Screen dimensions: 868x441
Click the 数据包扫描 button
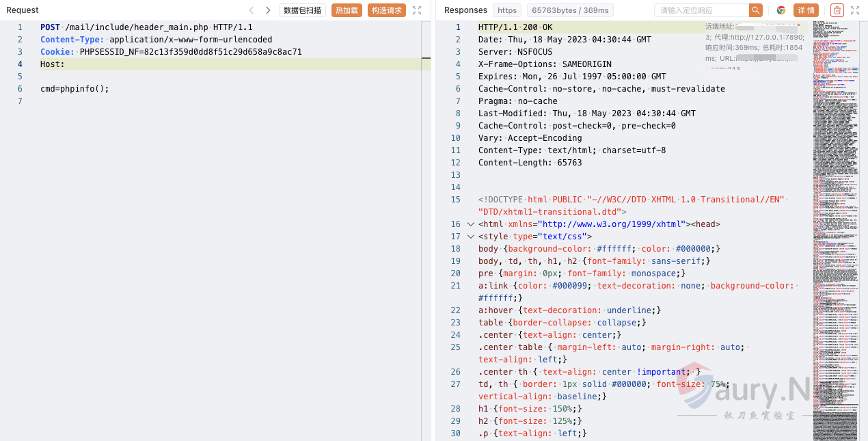[302, 10]
